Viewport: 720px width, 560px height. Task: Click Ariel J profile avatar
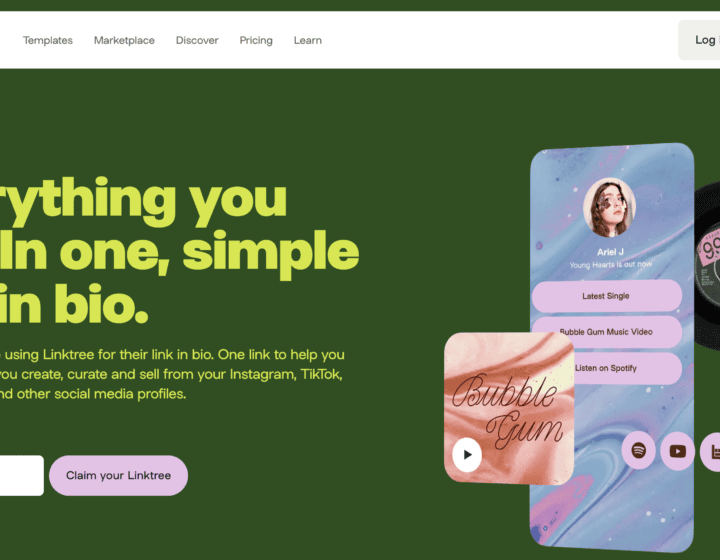(x=609, y=207)
